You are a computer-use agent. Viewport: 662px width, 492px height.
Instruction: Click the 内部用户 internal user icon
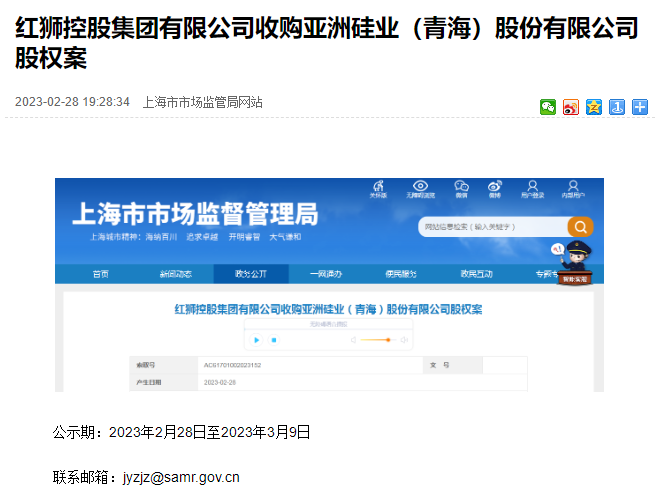click(572, 189)
